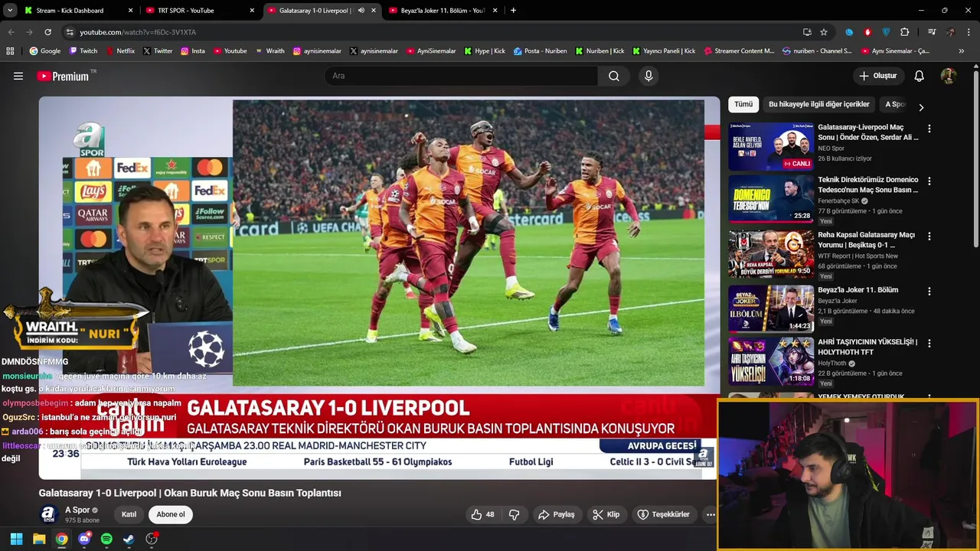Open the Reha Kapsal Galatasaray Maçı thumbnail
Image resolution: width=980 pixels, height=551 pixels.
click(770, 254)
